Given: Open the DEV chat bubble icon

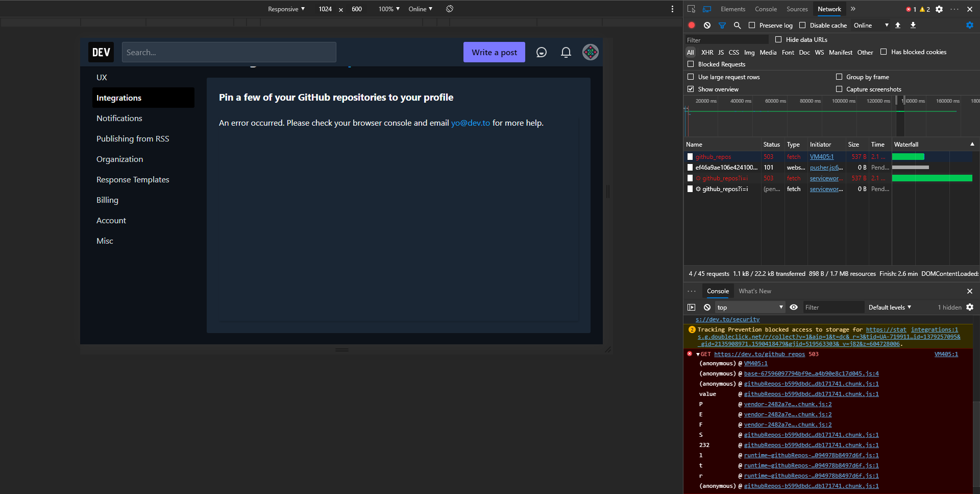Looking at the screenshot, I should click(541, 52).
